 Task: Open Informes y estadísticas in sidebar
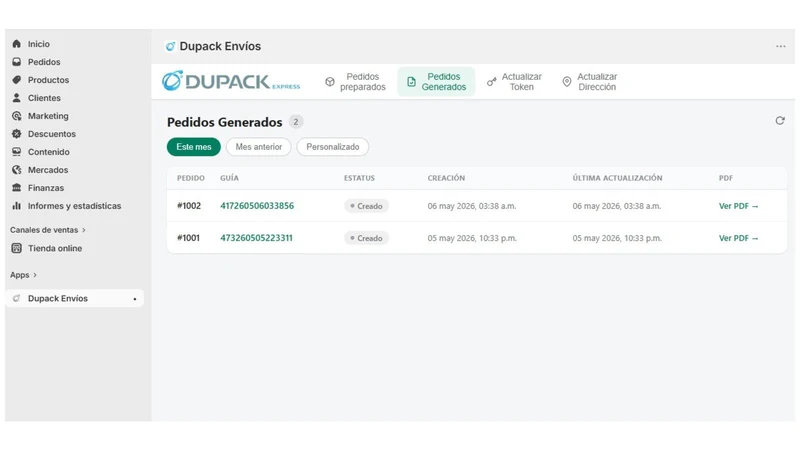coord(74,206)
